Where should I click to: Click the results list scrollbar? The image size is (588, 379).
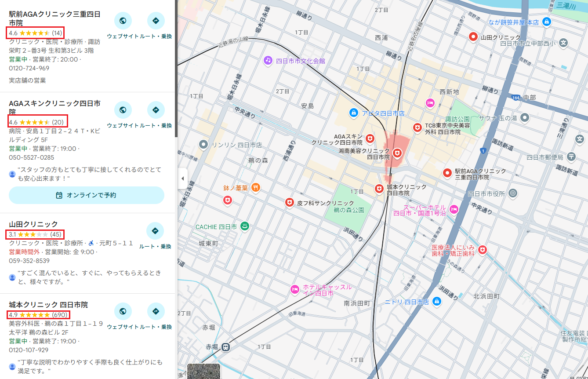[176, 68]
